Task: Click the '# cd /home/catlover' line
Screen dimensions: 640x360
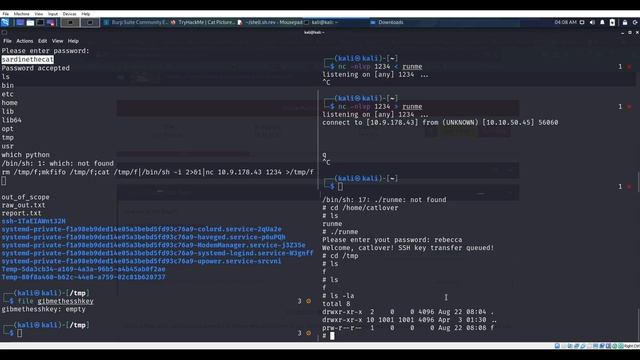Action: [360, 208]
